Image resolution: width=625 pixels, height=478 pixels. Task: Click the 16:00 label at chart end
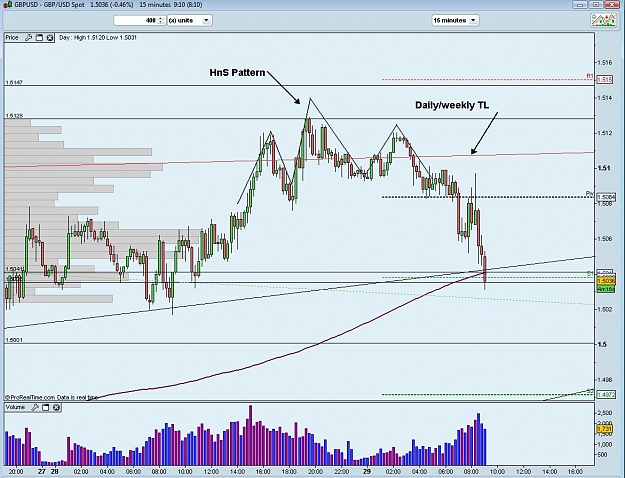(x=576, y=471)
